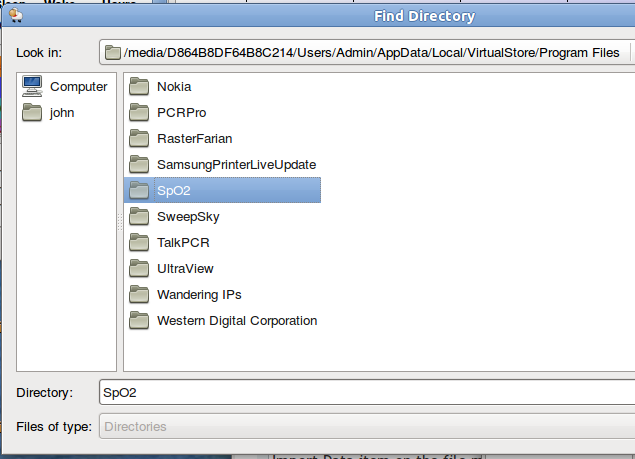Click the john home folder icon
This screenshot has width=635, height=459.
[x=32, y=112]
